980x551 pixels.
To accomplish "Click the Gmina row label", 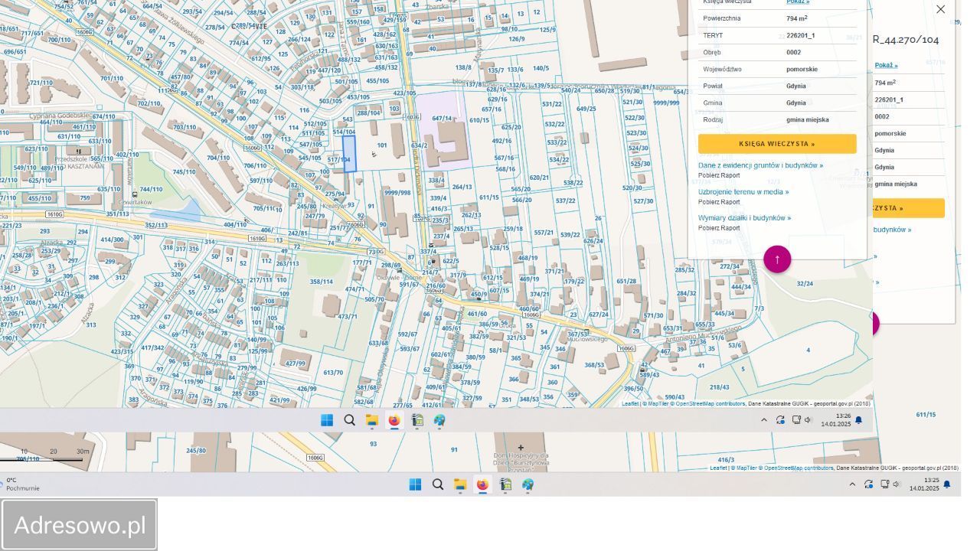I will (x=713, y=103).
